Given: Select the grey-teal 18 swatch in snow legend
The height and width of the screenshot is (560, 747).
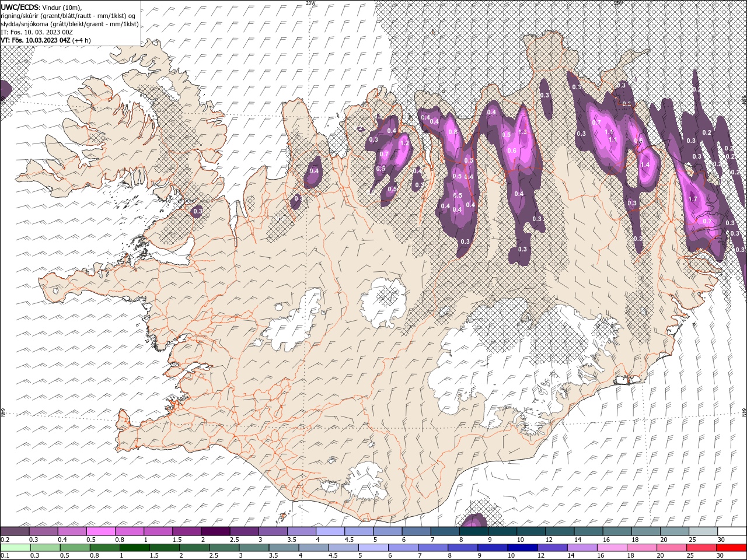Looking at the screenshot, I should pyautogui.click(x=645, y=531).
